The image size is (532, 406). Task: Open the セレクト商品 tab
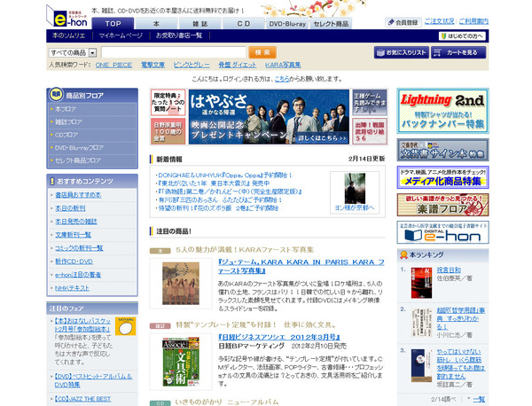[x=331, y=23]
